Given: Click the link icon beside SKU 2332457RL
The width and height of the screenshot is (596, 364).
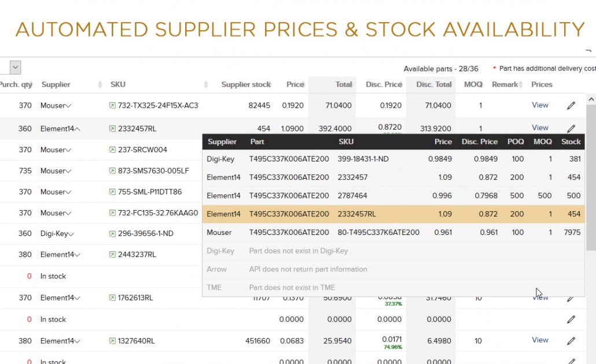Looking at the screenshot, I should [112, 129].
